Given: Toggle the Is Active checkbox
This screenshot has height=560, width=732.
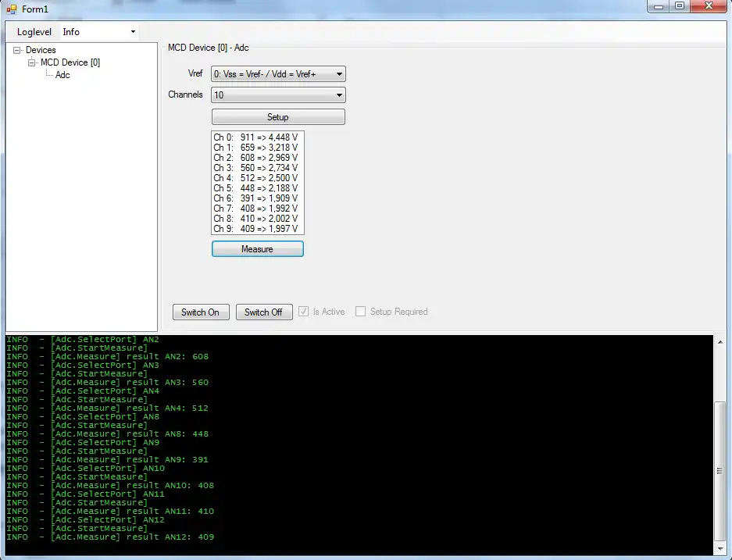Looking at the screenshot, I should pos(303,312).
